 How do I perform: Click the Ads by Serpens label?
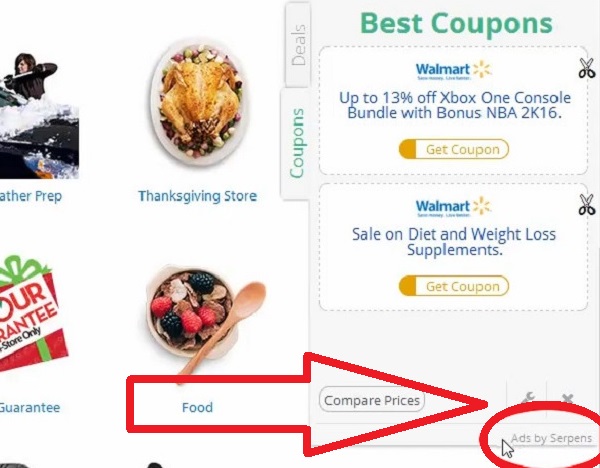tap(551, 438)
